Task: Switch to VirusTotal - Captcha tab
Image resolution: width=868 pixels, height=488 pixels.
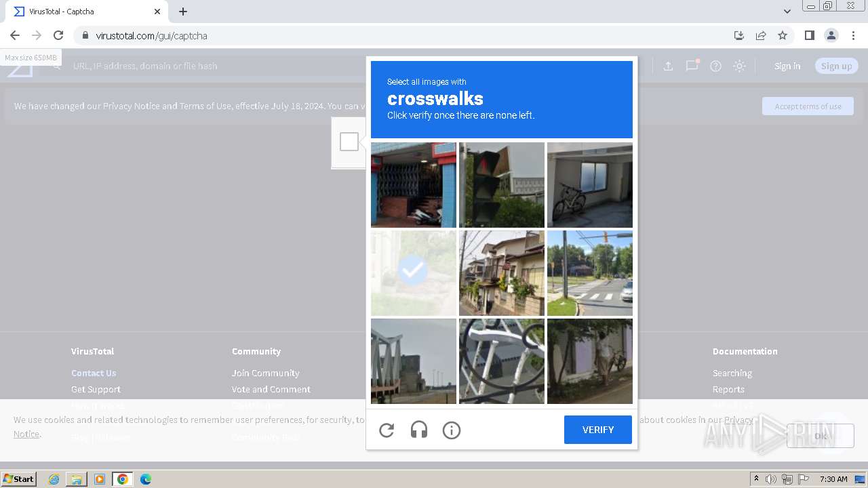Action: coord(87,12)
